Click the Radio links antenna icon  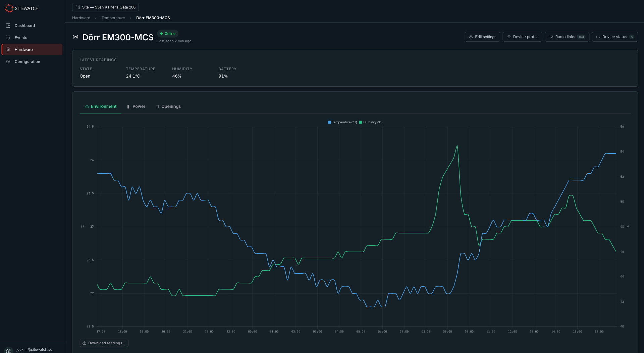(551, 37)
